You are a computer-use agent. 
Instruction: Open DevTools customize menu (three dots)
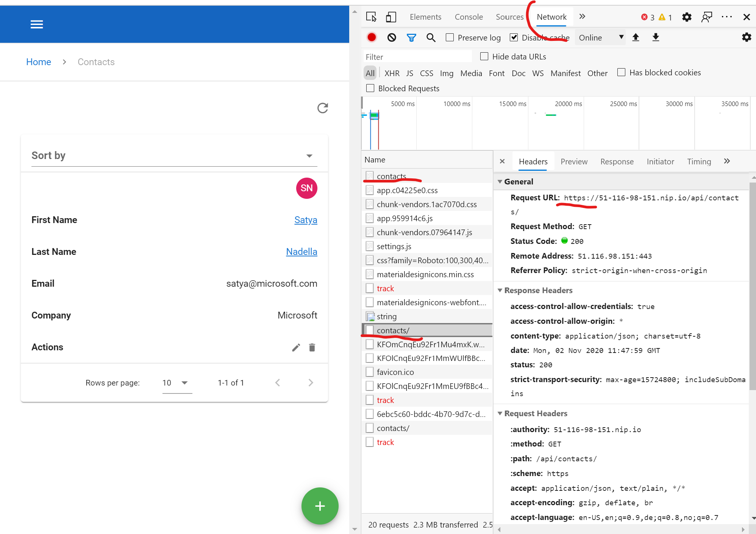(x=726, y=17)
